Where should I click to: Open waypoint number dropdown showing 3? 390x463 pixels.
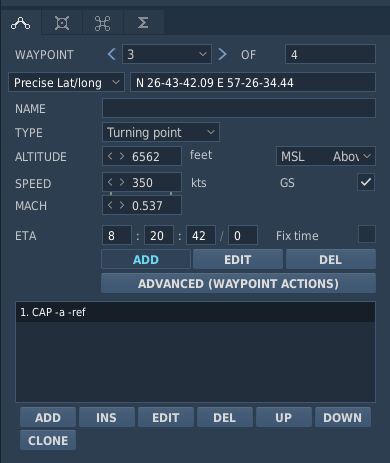click(x=167, y=54)
